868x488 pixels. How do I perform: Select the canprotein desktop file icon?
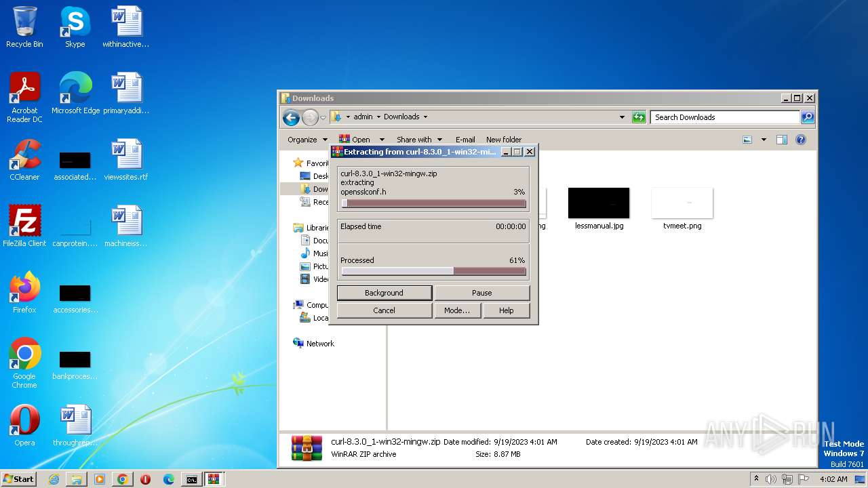(x=75, y=231)
